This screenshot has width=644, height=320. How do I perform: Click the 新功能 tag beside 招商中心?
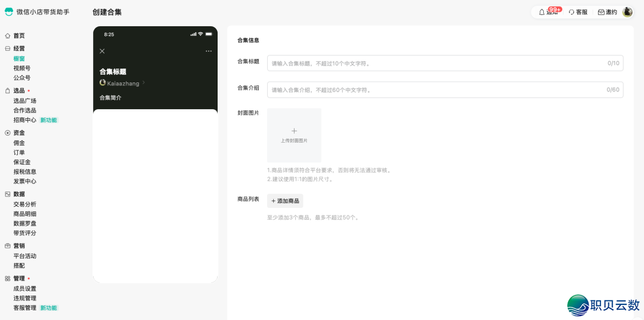point(49,120)
